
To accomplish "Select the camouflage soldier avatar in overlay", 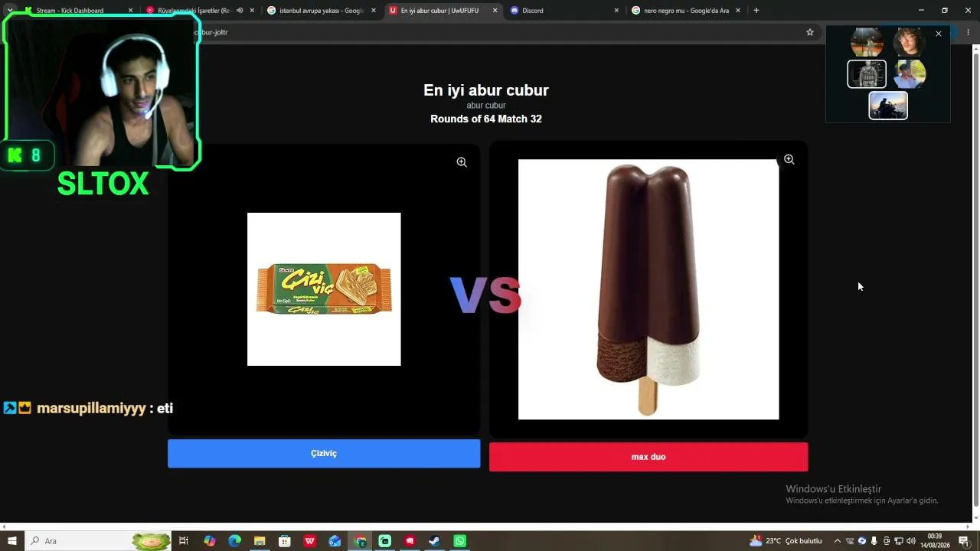I will point(867,74).
